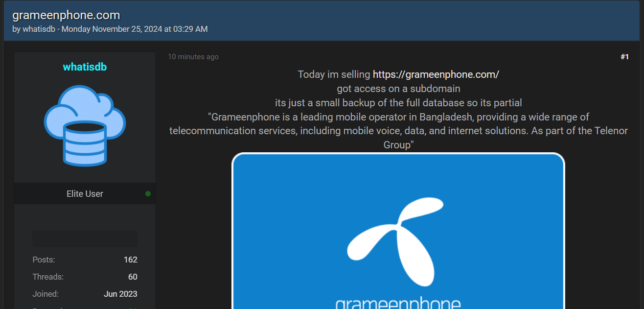Click the "Joined:" label
Image resolution: width=644 pixels, height=309 pixels.
click(x=46, y=294)
